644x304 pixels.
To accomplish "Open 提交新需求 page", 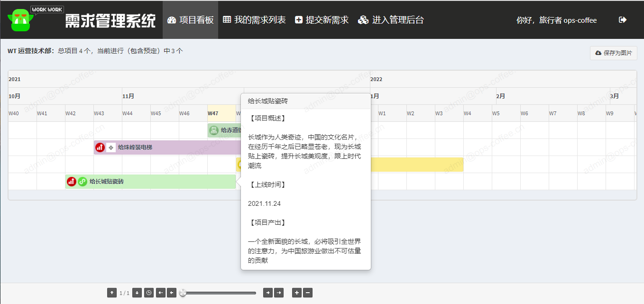I will tap(322, 20).
